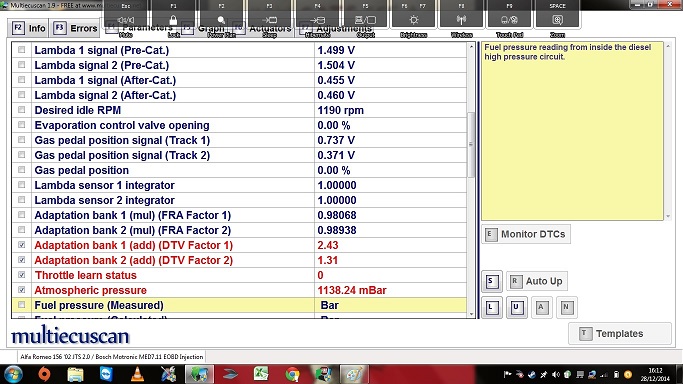Select the Fuel pressure (Measured) row
Screen dimensions: 683x384
[x=239, y=305]
